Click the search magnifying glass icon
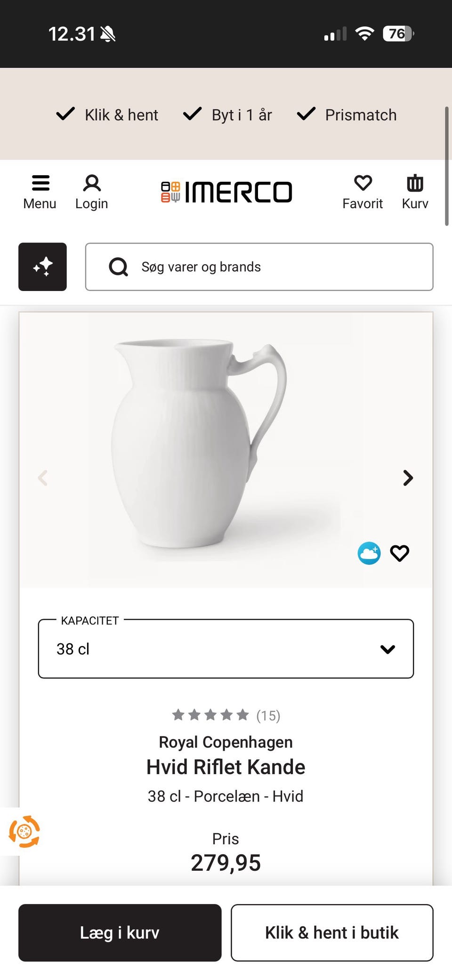 coord(118,267)
